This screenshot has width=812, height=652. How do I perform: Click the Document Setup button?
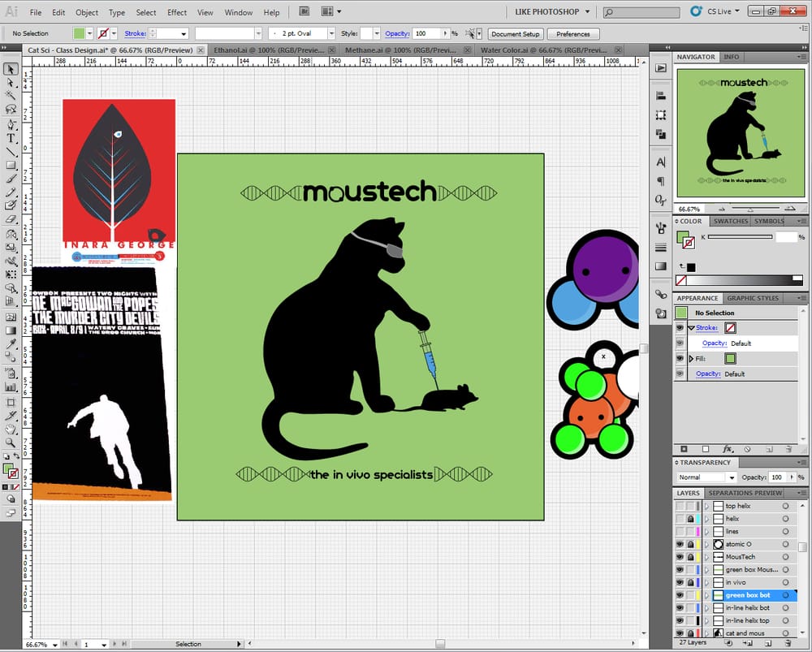pyautogui.click(x=516, y=34)
